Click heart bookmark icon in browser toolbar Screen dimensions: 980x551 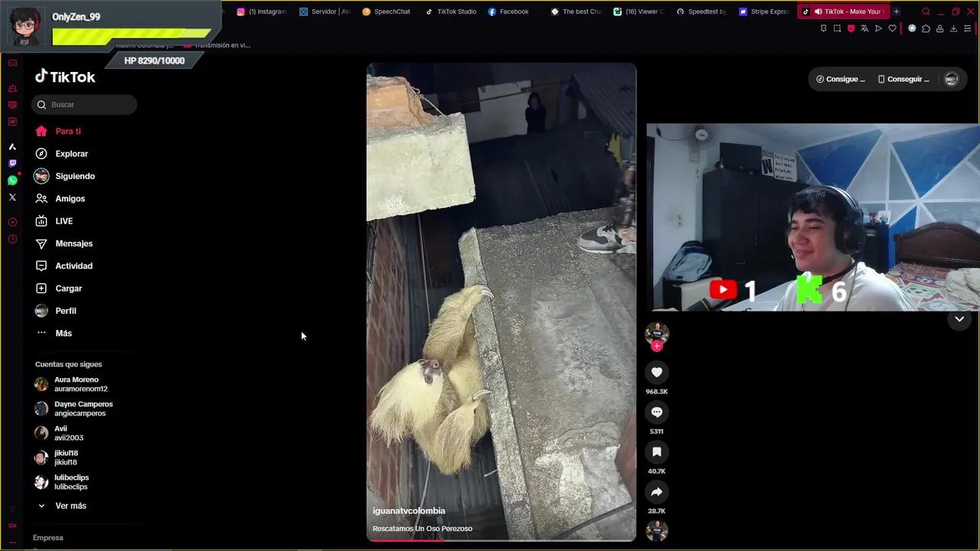tap(893, 28)
